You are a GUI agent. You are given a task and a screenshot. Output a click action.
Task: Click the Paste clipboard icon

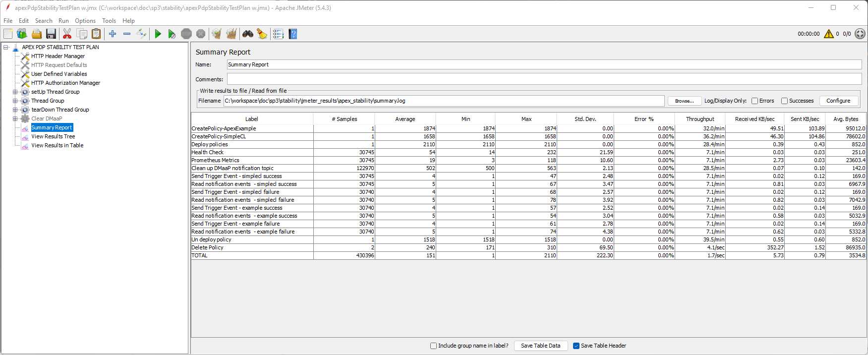[96, 34]
